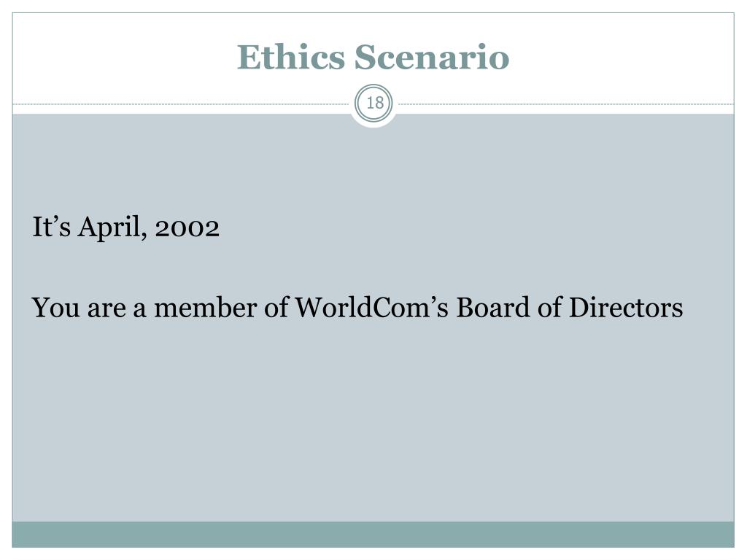Select the word "Scenario" in the title
The image size is (747, 560).
[432, 57]
